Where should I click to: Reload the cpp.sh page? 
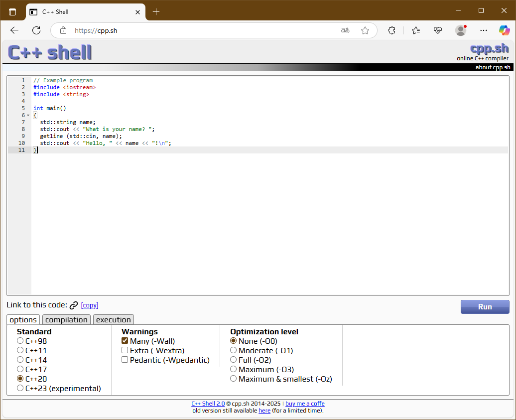[36, 30]
